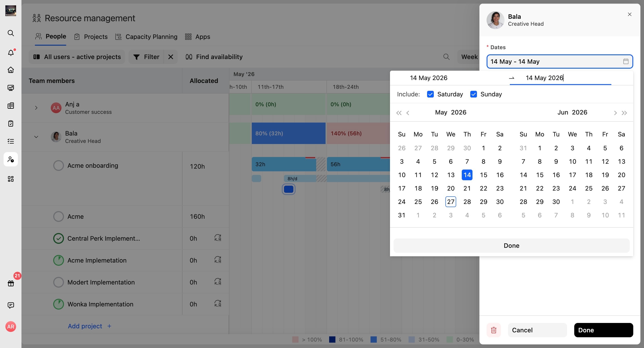Click Add project link
This screenshot has width=644, height=348.
point(89,326)
